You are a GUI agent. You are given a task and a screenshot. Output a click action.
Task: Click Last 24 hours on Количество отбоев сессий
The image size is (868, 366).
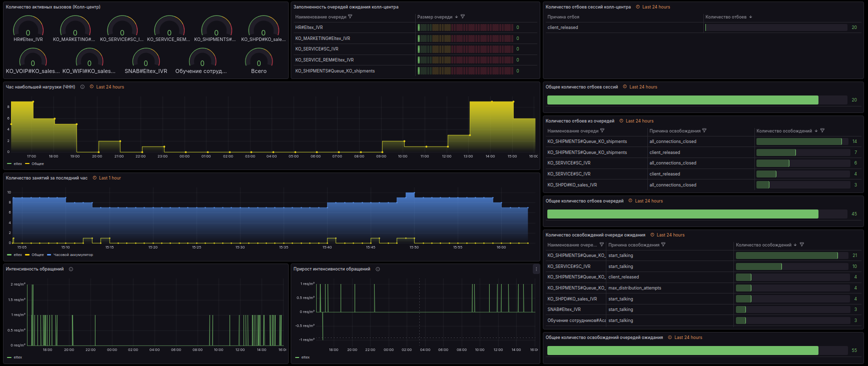656,7
